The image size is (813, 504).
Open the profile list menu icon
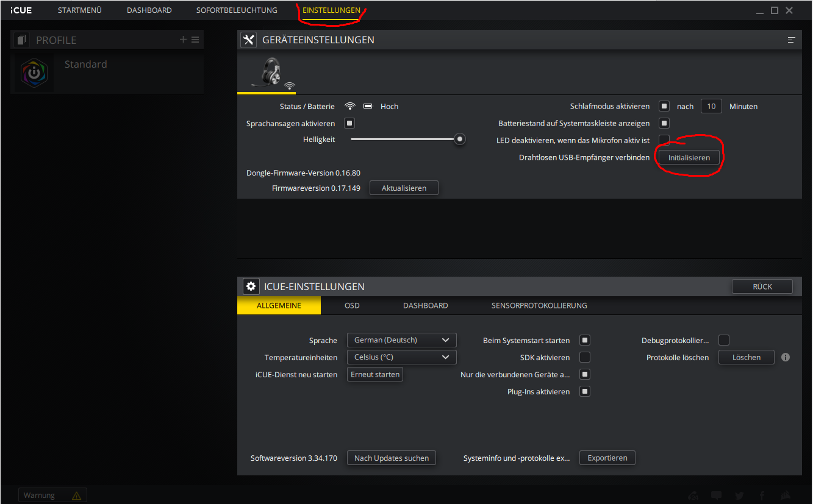tap(195, 40)
